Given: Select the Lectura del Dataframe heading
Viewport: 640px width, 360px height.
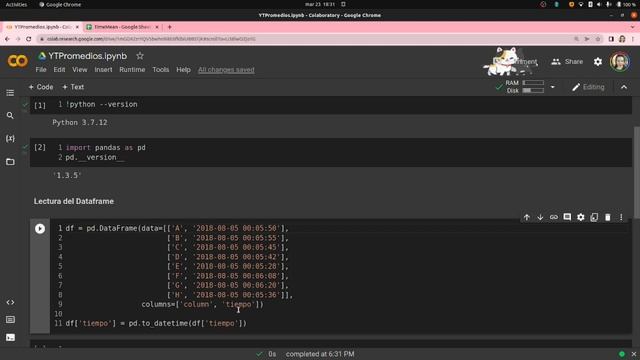Looking at the screenshot, I should [x=74, y=201].
